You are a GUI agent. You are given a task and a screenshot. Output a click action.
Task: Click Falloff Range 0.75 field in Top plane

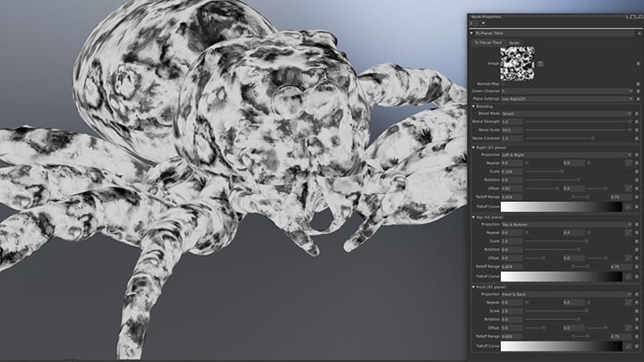pyautogui.click(x=621, y=266)
